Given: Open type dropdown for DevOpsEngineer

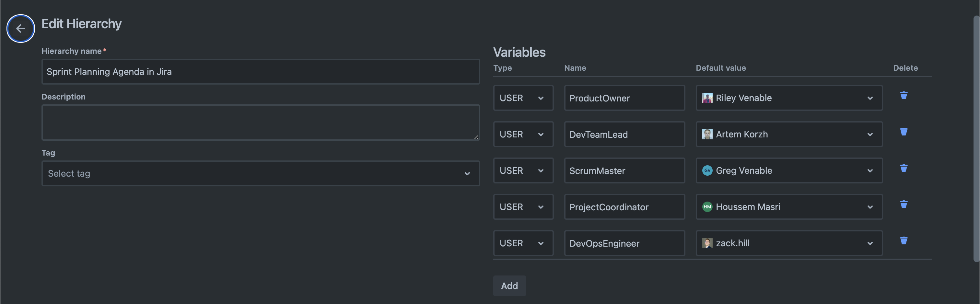Looking at the screenshot, I should click(523, 243).
